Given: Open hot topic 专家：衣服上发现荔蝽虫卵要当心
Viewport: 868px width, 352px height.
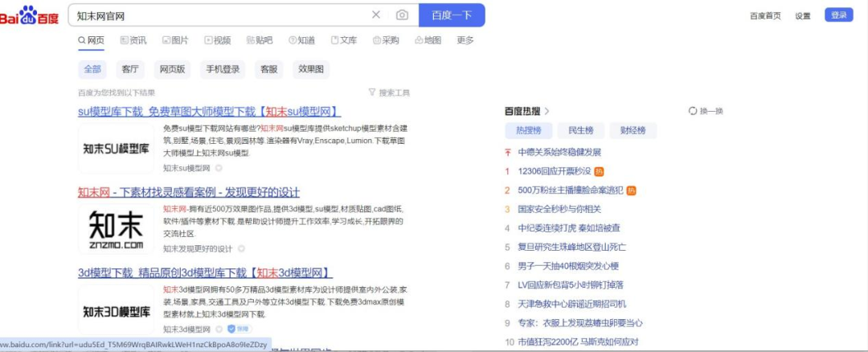Looking at the screenshot, I should tap(580, 323).
